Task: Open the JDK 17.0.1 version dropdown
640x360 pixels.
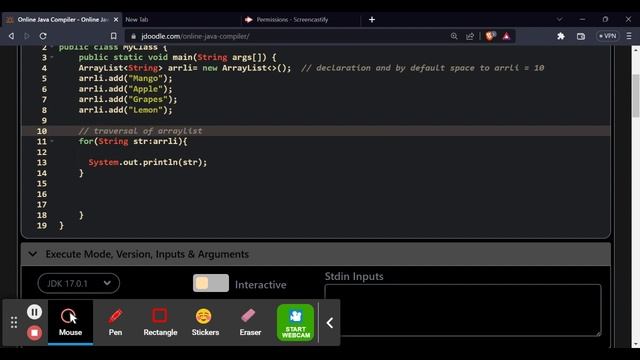Action: [78, 283]
